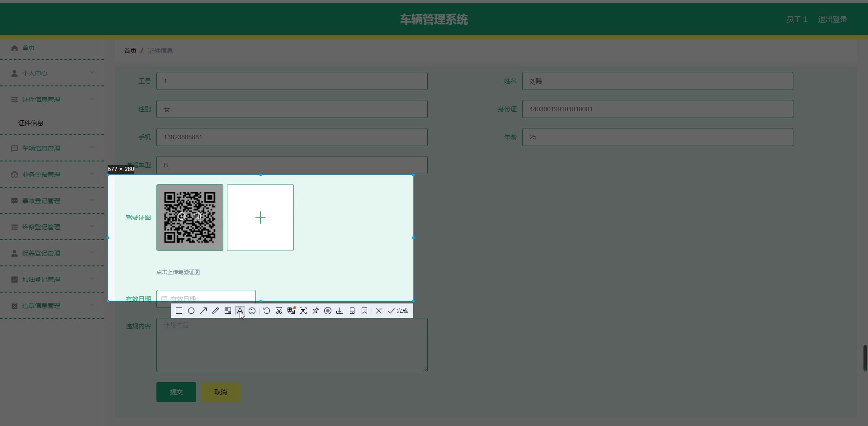The image size is (868, 426).
Task: Click the 退出登录 logout link
Action: [x=833, y=19]
